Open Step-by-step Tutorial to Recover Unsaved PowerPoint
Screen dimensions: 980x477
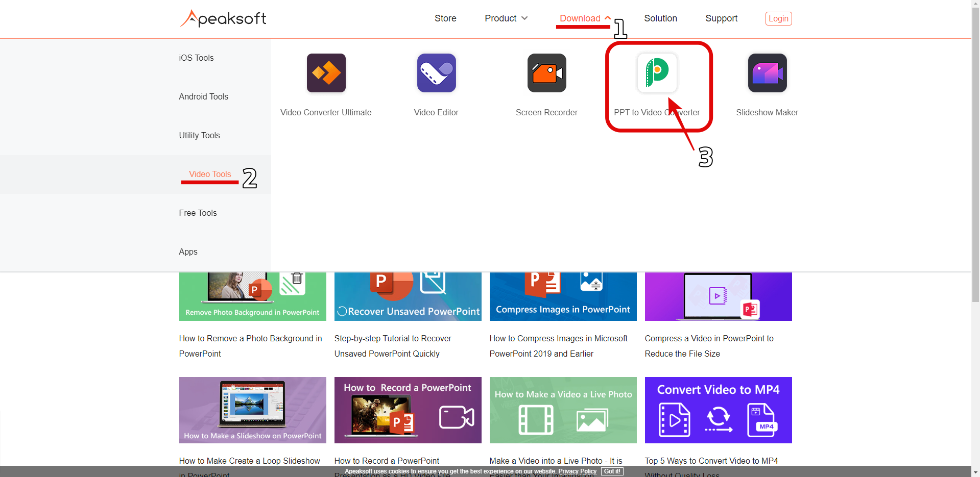(x=393, y=346)
